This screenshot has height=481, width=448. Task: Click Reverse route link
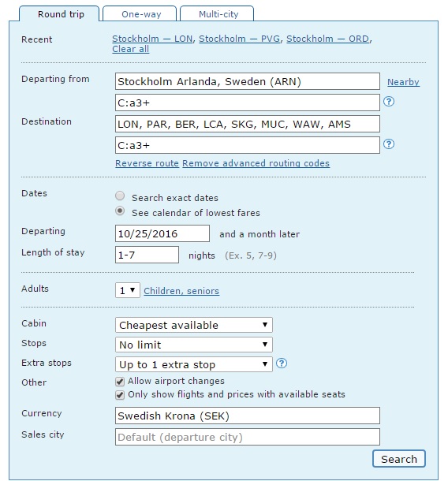[x=147, y=163]
